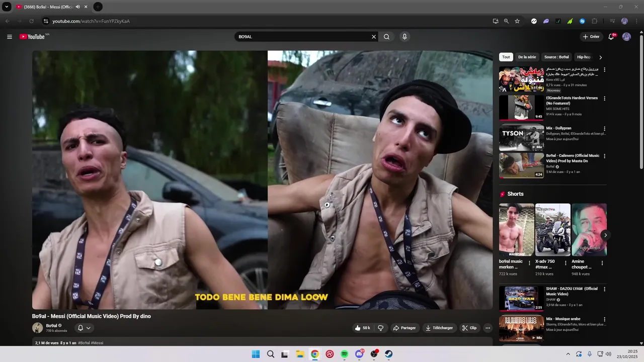The width and height of the screenshot is (644, 362).
Task: Open YouTube notifications bell
Action: click(611, 37)
